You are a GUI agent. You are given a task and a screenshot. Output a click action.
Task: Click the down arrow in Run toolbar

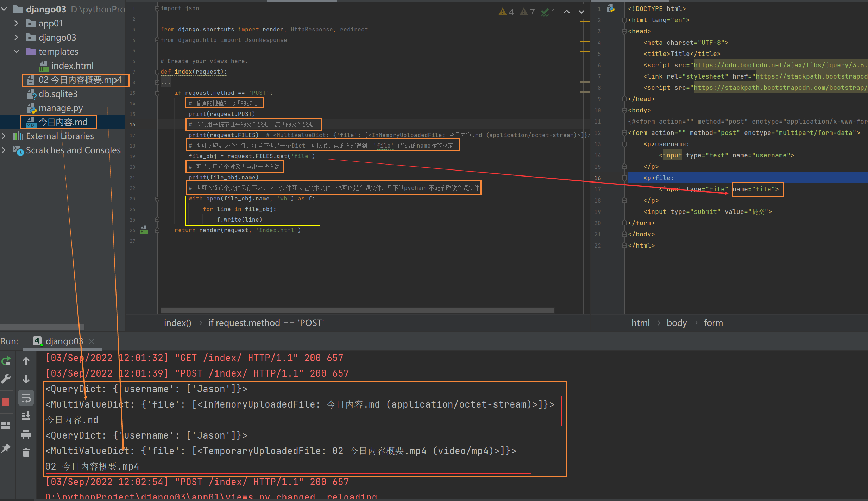[x=26, y=379]
